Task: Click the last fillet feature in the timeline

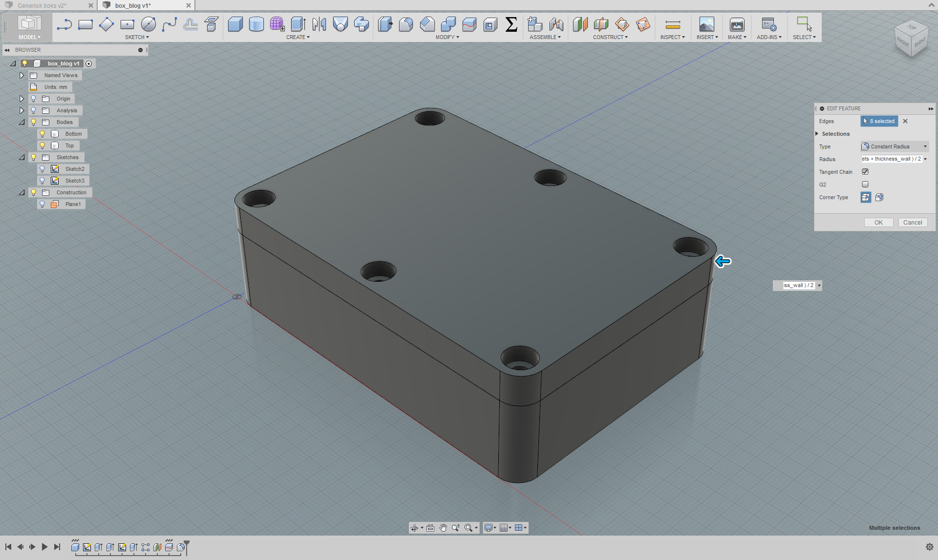Action: (x=180, y=547)
